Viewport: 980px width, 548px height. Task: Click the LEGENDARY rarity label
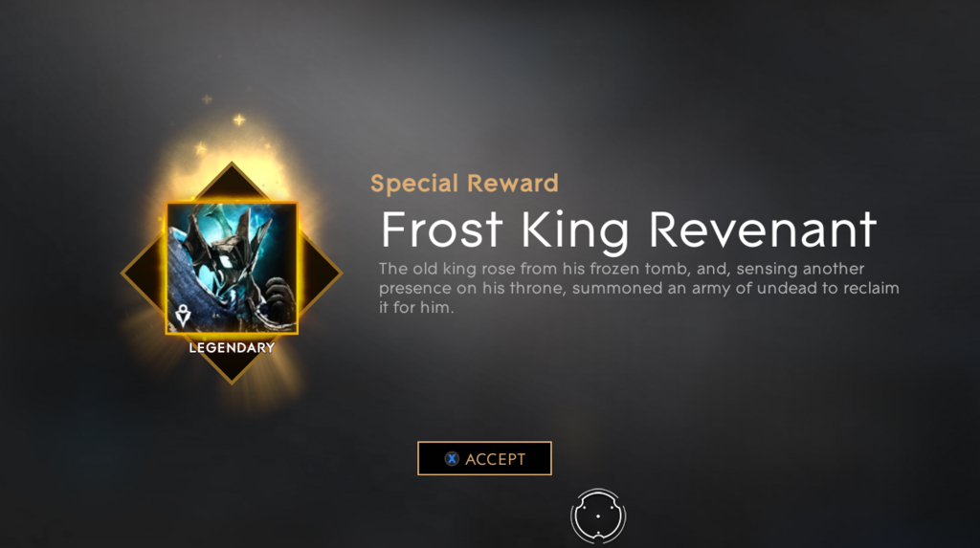(x=232, y=348)
